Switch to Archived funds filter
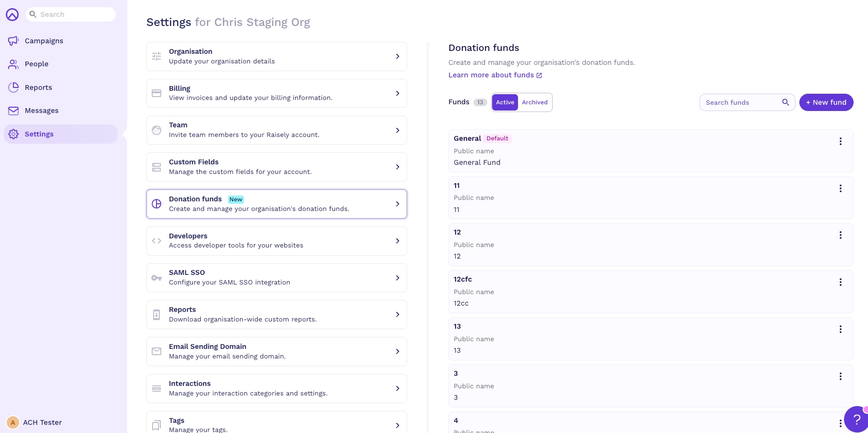This screenshot has height=433, width=868. (534, 102)
